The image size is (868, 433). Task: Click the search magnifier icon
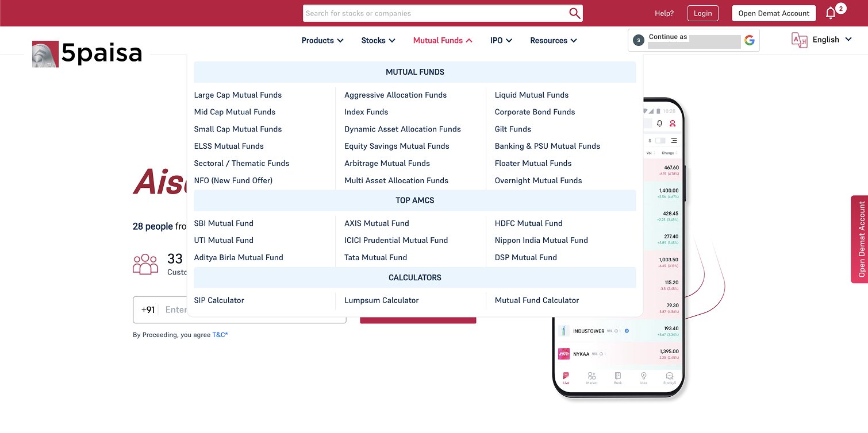pos(574,13)
